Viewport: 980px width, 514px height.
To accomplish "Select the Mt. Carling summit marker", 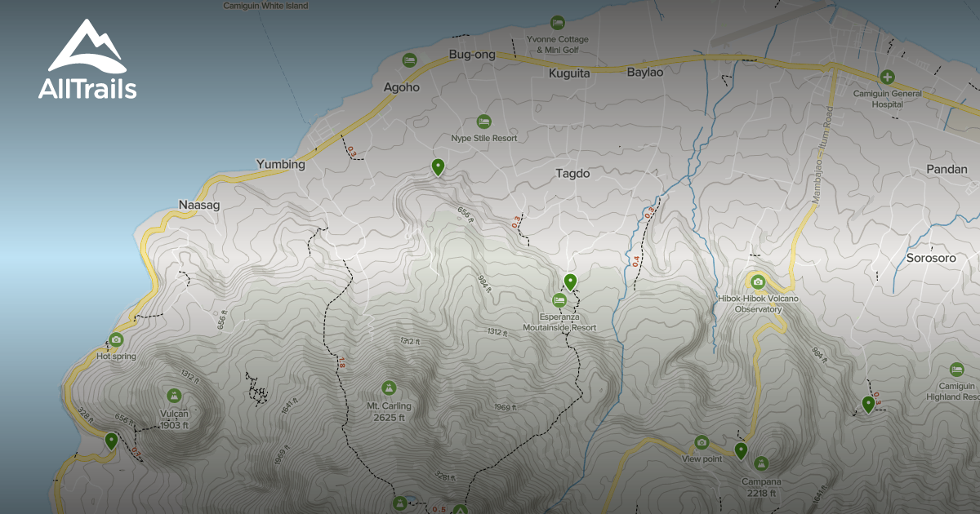I will click(x=390, y=388).
